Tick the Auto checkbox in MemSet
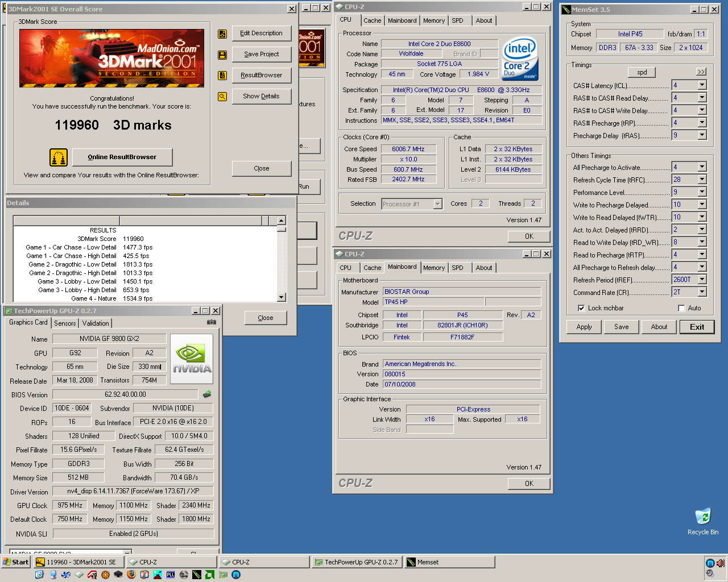The image size is (728, 582). point(681,308)
